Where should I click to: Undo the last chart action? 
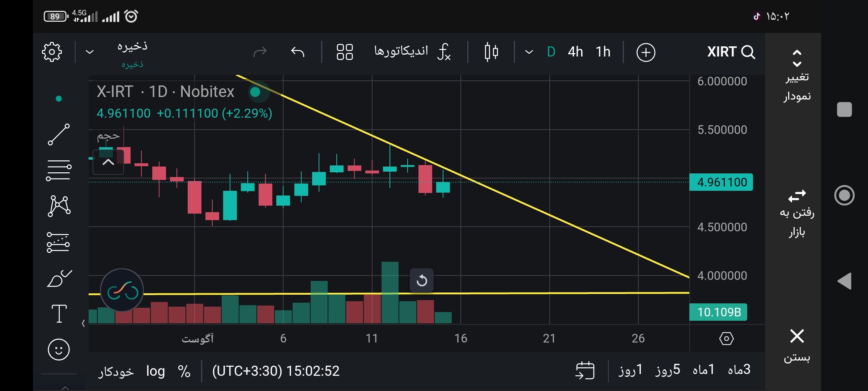click(x=298, y=52)
